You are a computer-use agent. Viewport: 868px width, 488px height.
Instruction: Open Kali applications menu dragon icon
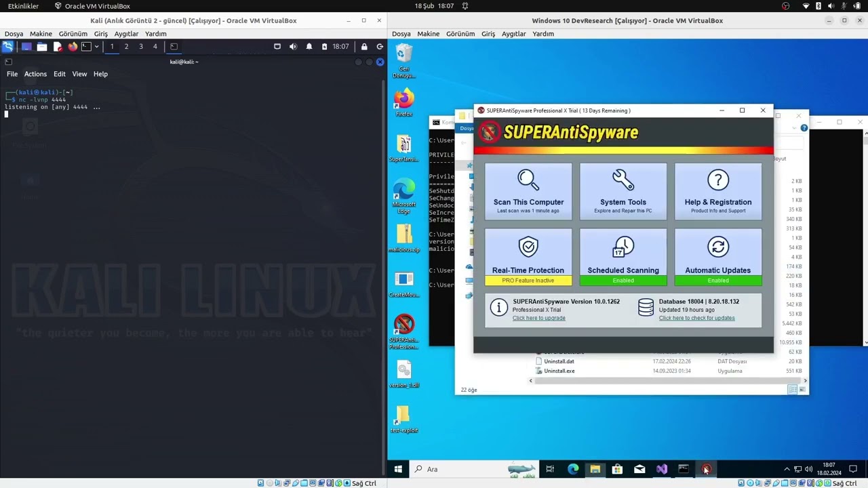(x=7, y=47)
